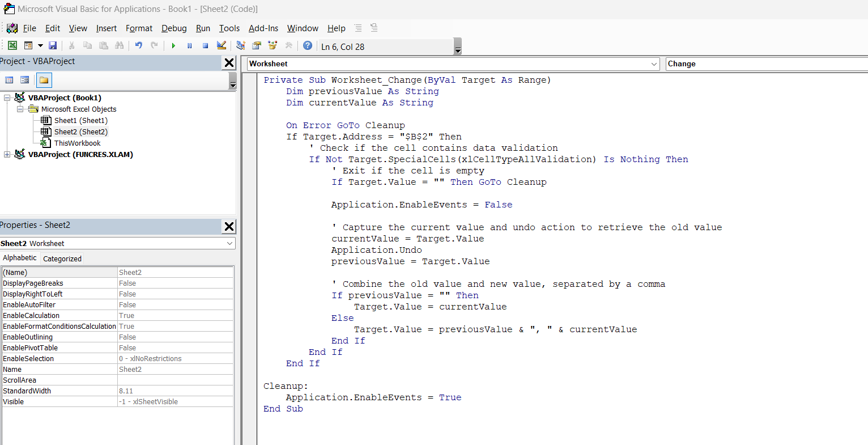
Task: Toggle Folders view in Project pane
Action: click(x=44, y=80)
